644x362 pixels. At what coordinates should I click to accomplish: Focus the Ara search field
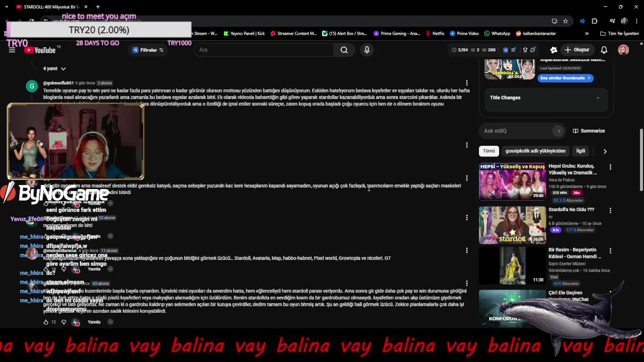(264, 50)
